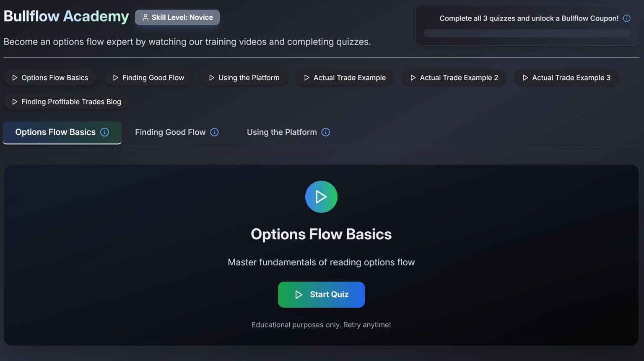The height and width of the screenshot is (361, 644).
Task: Switch to the Finding Good Flow quiz tab
Action: (x=177, y=132)
